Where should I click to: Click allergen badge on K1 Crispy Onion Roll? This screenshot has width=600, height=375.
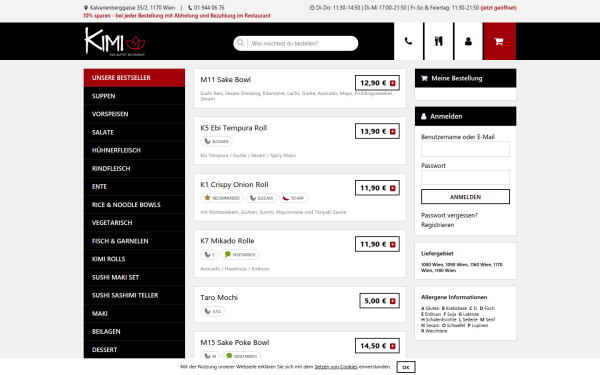(261, 198)
